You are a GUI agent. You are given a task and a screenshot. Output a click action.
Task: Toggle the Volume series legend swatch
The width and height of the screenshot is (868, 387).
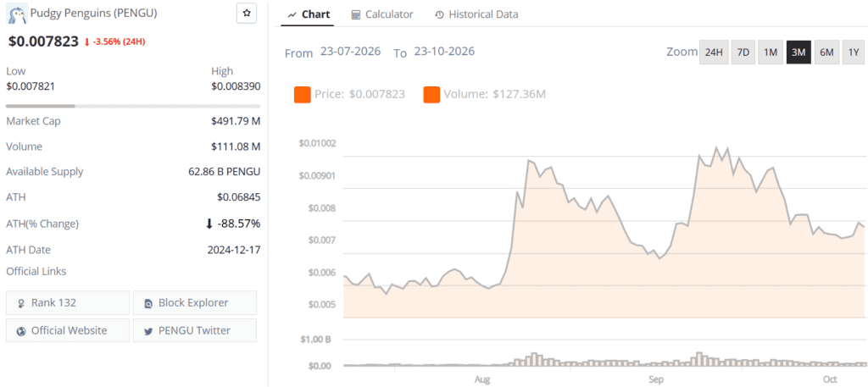tap(431, 95)
